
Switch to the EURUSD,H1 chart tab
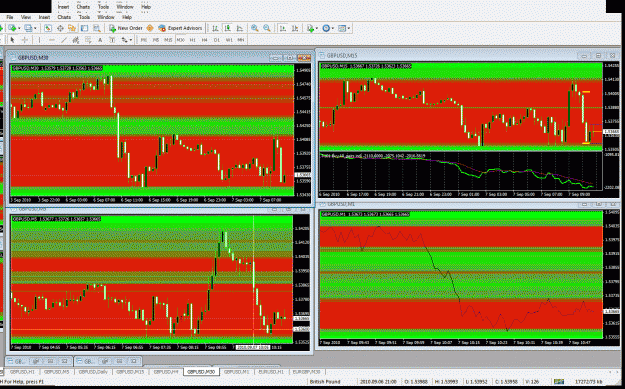[x=271, y=371]
